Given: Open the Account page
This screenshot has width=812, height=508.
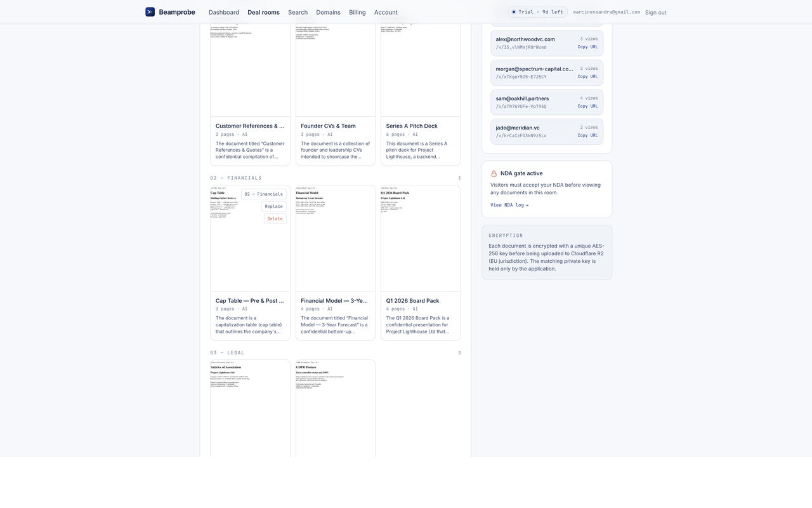Looking at the screenshot, I should pyautogui.click(x=386, y=12).
